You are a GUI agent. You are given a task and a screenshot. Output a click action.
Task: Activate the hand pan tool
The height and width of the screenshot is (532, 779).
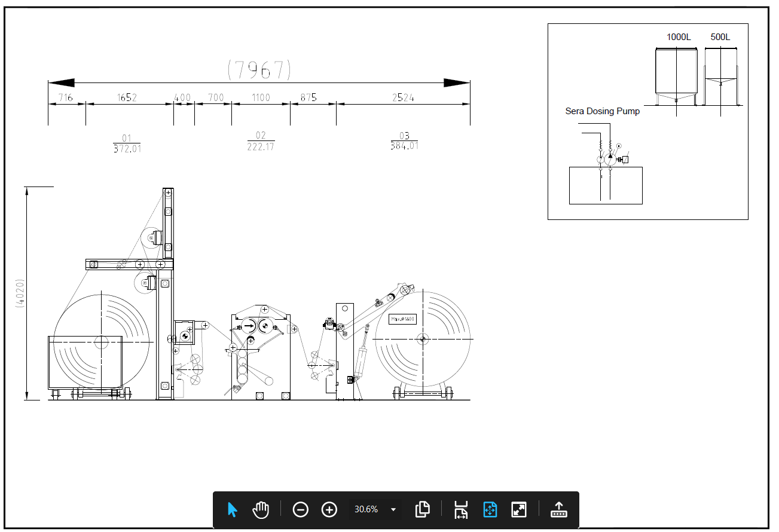click(x=261, y=509)
